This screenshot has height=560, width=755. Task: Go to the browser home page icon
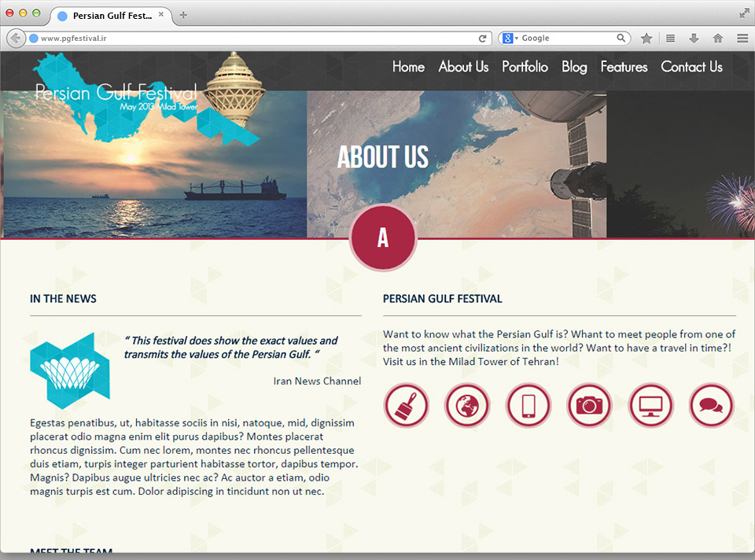pyautogui.click(x=717, y=38)
